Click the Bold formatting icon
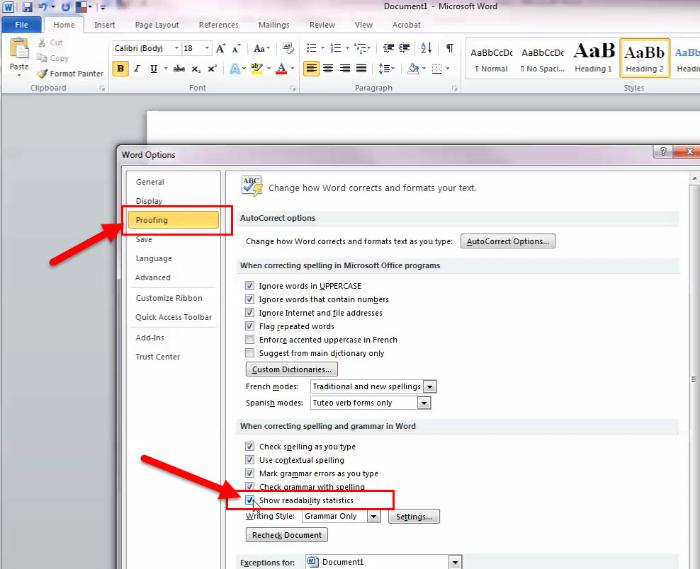The width and height of the screenshot is (700, 569). [x=120, y=69]
